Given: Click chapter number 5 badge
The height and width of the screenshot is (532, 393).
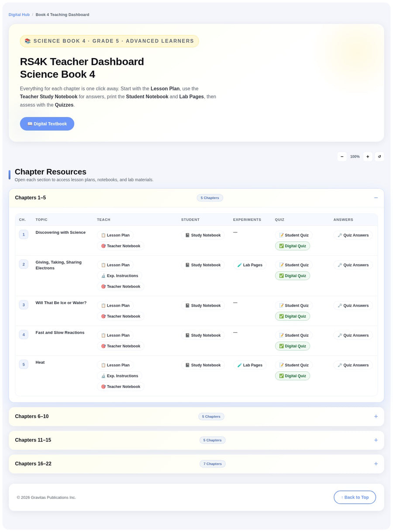Looking at the screenshot, I should point(24,364).
